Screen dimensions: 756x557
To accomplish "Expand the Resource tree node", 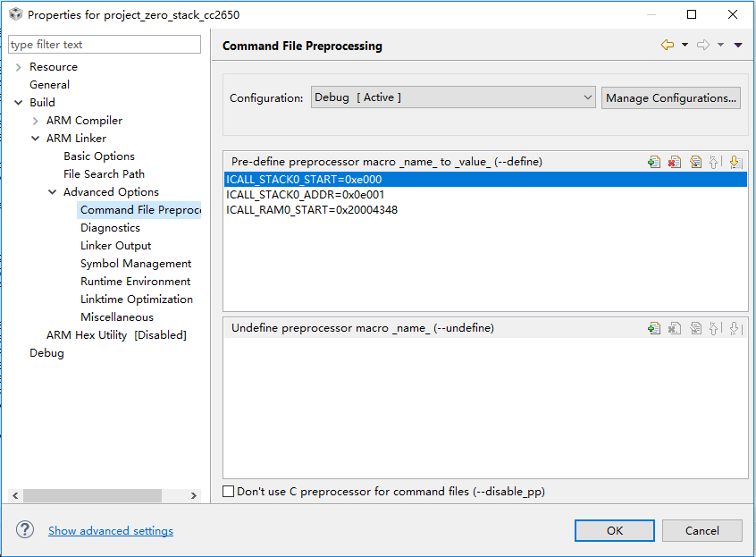I will (x=18, y=67).
